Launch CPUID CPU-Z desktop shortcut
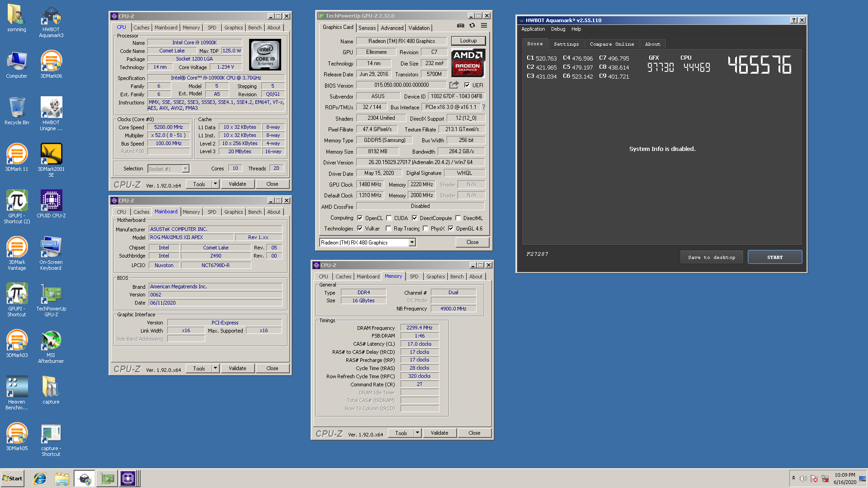 (51, 203)
